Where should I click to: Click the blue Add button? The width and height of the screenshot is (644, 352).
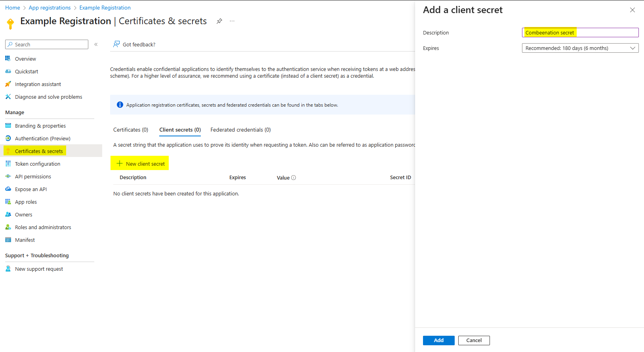(438, 340)
